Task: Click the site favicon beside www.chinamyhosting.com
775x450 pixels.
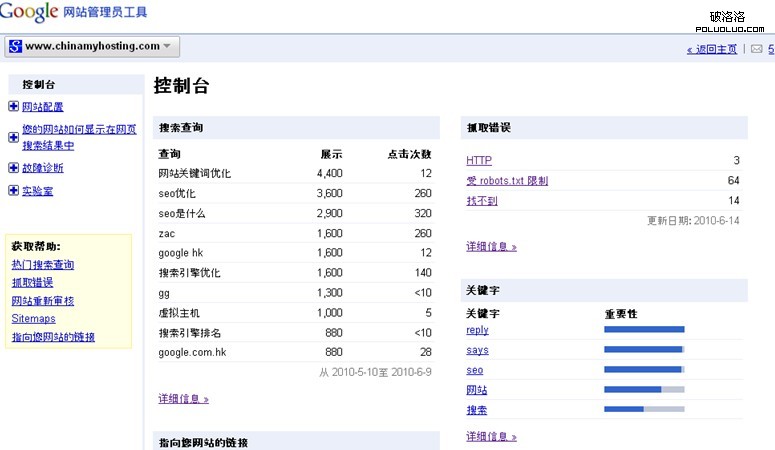Action: (x=15, y=46)
